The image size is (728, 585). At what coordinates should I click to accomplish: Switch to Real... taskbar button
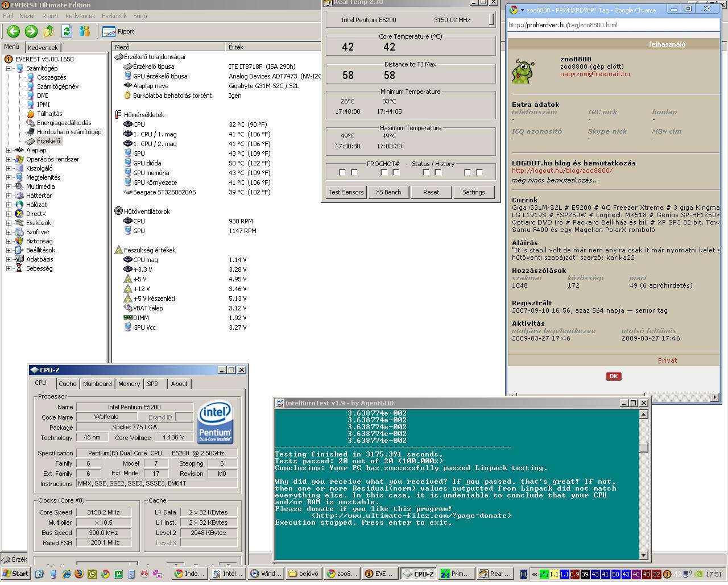(x=494, y=574)
